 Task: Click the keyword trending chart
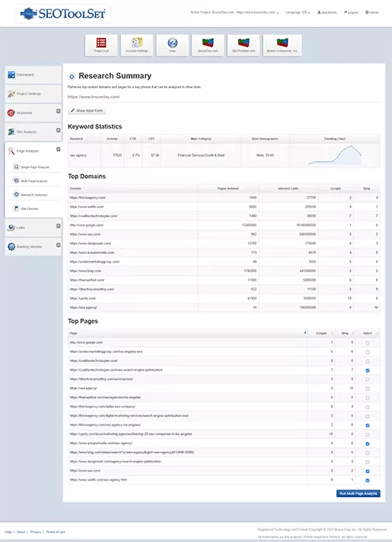point(335,155)
